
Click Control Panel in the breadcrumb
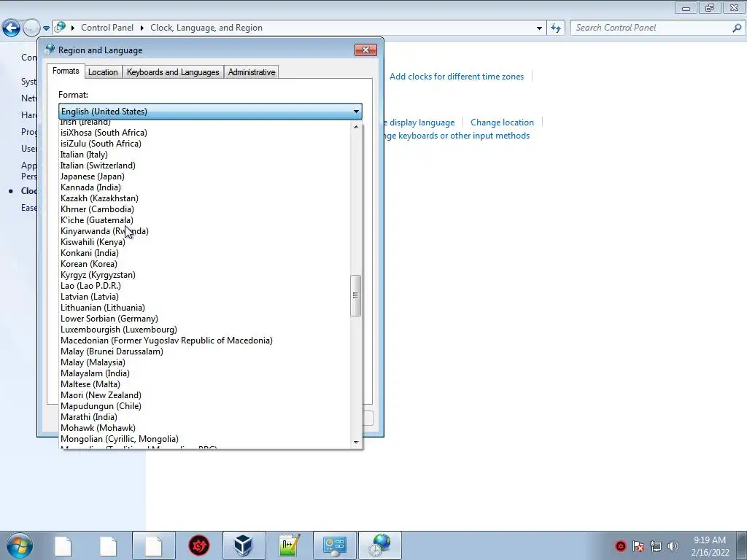pos(107,28)
